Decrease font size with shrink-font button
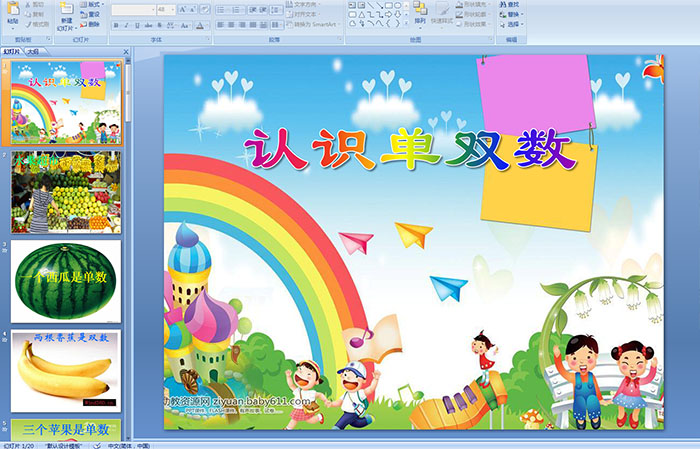This screenshot has height=449, width=700. coord(193,10)
